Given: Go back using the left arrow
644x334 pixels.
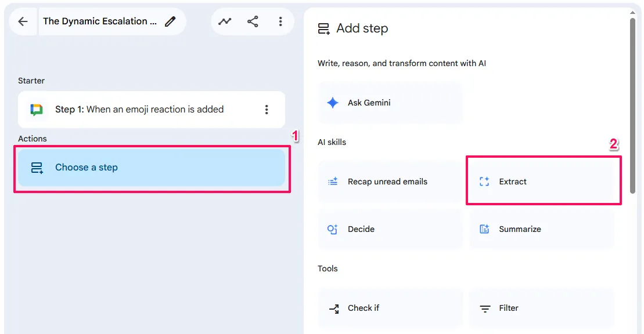Looking at the screenshot, I should (23, 21).
